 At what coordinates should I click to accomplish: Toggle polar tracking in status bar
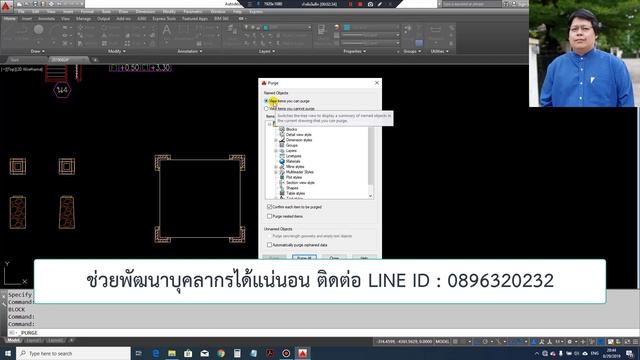click(x=485, y=342)
